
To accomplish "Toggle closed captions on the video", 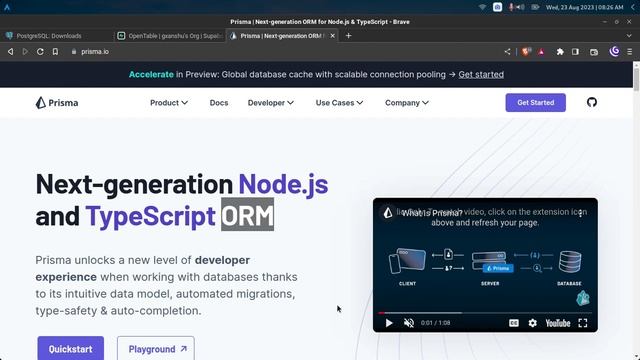I will (x=514, y=323).
